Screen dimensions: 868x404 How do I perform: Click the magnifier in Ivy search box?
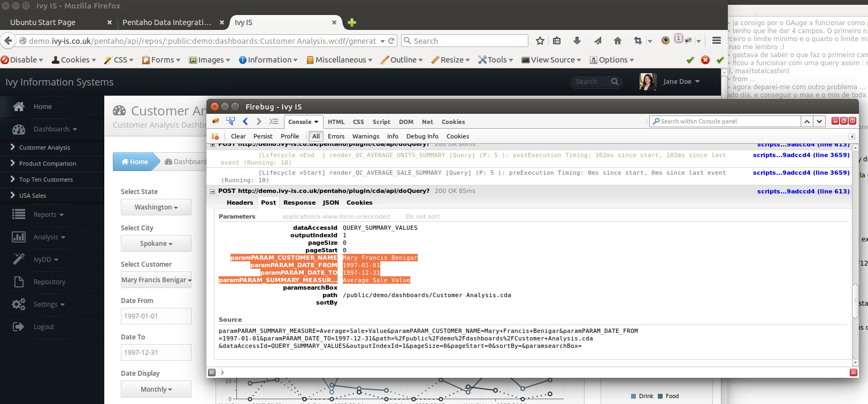(614, 81)
